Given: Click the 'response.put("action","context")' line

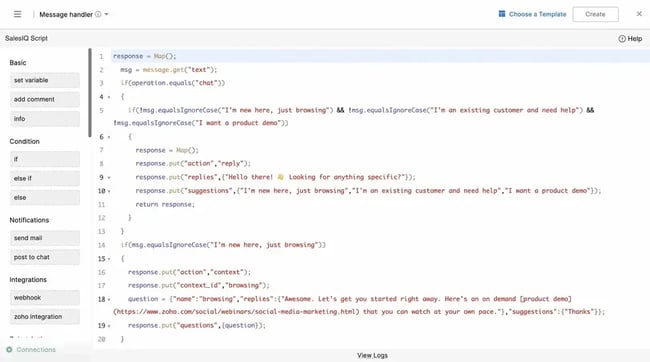Looking at the screenshot, I should 189,272.
